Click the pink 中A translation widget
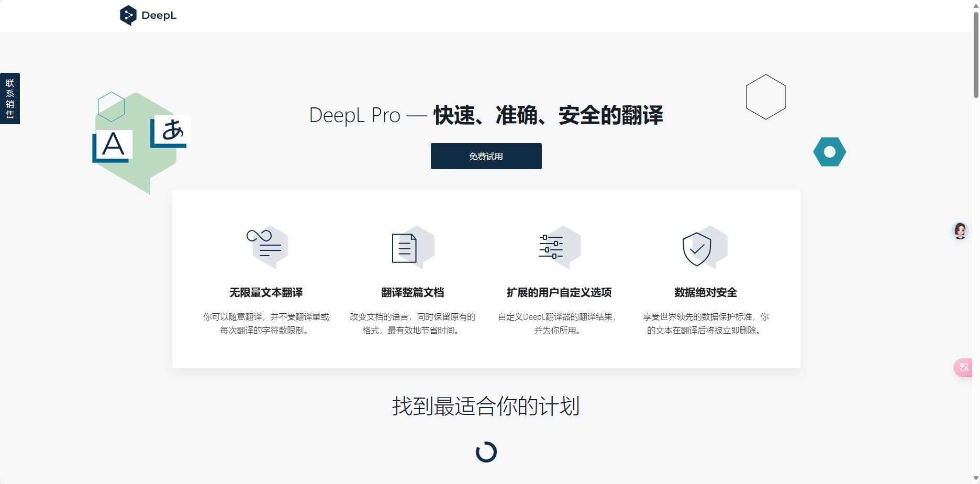 [964, 367]
